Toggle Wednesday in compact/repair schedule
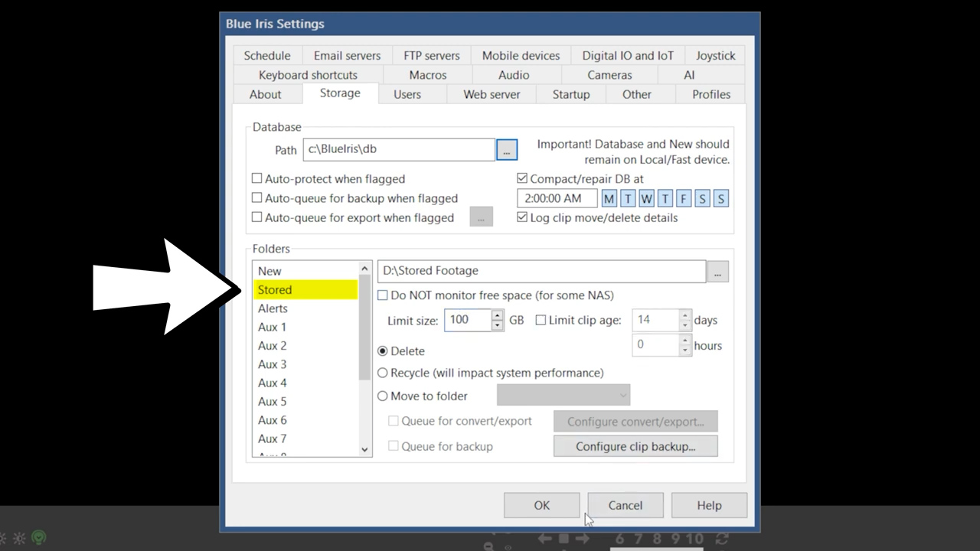The width and height of the screenshot is (980, 551). click(x=646, y=199)
